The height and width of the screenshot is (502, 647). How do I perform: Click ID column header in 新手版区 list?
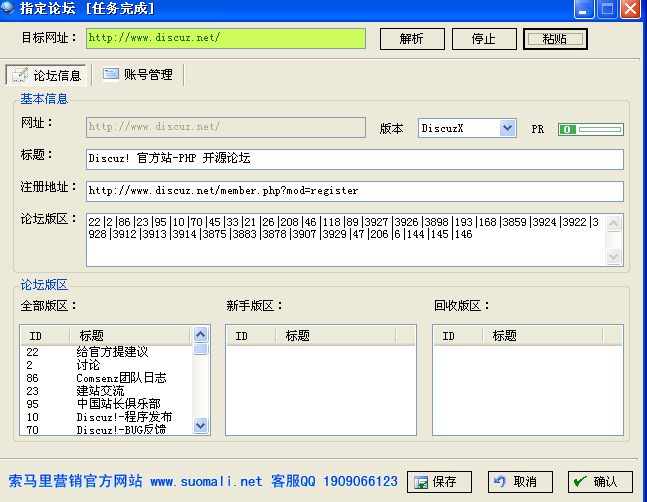pyautogui.click(x=251, y=336)
